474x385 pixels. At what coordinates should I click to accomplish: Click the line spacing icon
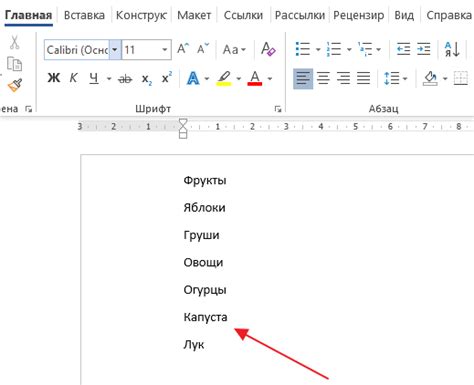point(392,79)
